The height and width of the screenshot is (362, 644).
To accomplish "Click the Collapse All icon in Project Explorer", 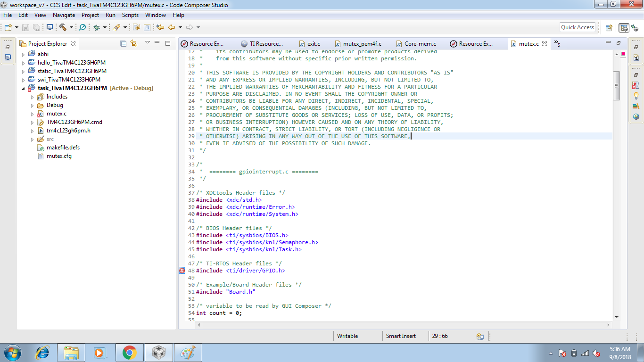I will point(124,43).
